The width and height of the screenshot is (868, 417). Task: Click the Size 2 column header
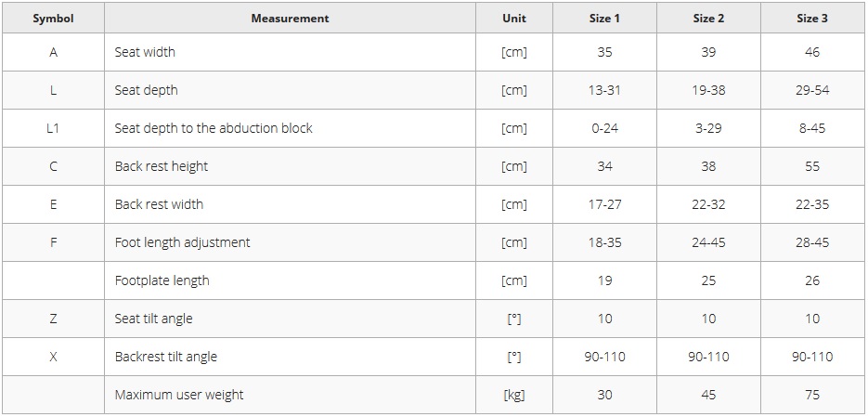(x=708, y=19)
